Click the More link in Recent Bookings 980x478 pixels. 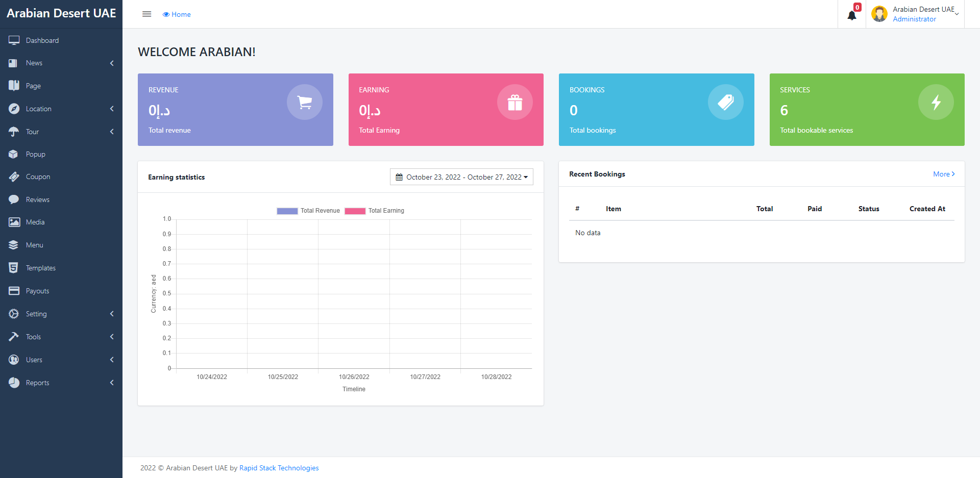[943, 174]
